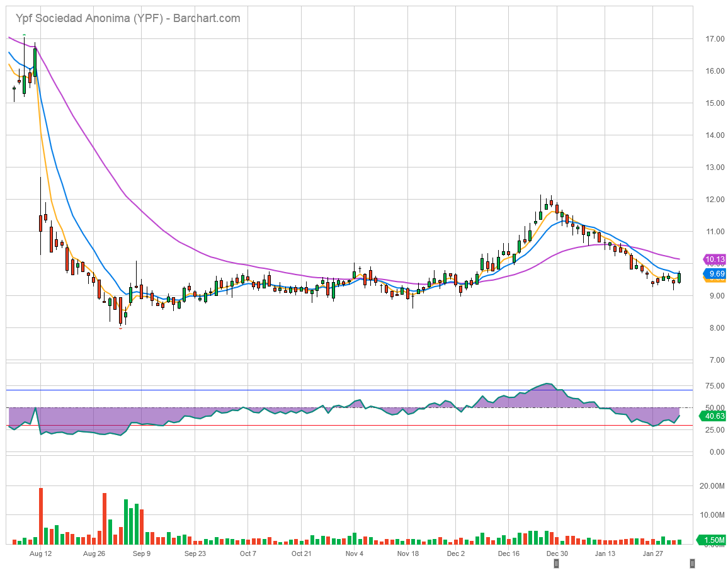
Task: Click the Aug 12 date label
Action: coord(40,553)
